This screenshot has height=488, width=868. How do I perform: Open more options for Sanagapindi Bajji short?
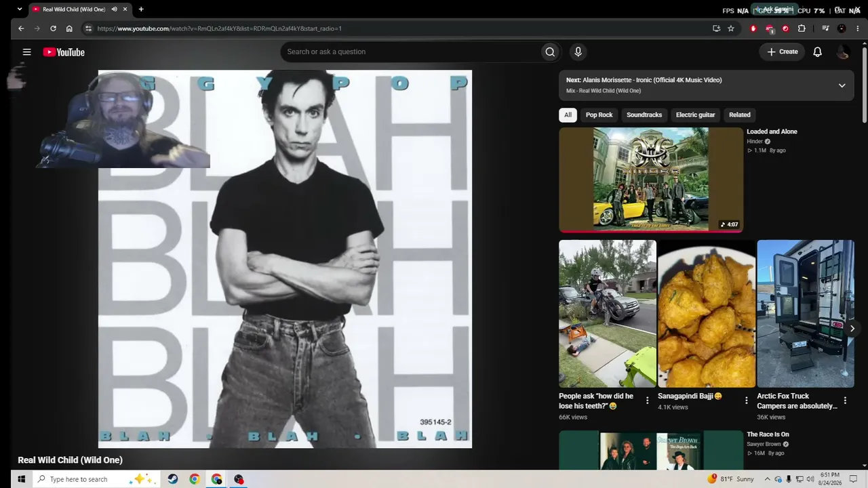coord(746,401)
